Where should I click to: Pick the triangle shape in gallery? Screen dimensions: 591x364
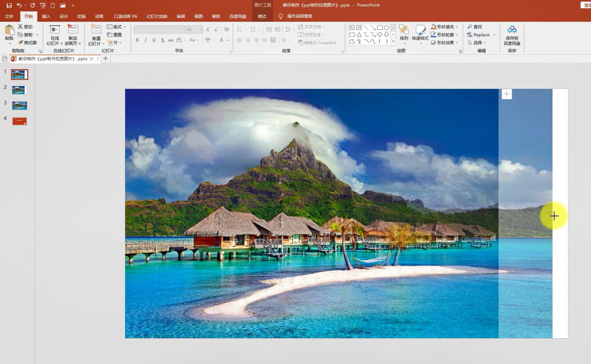coord(359,35)
